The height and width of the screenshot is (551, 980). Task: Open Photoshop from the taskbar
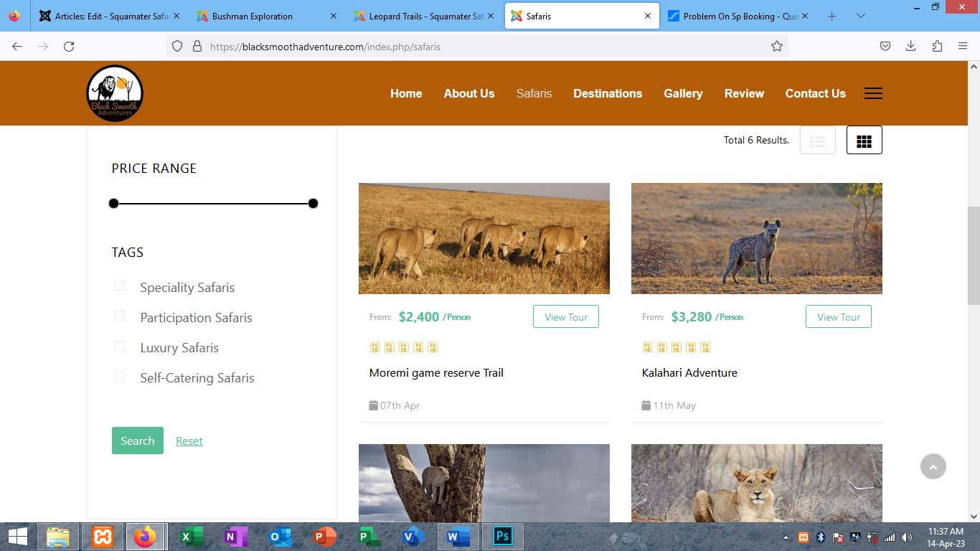[x=502, y=537]
